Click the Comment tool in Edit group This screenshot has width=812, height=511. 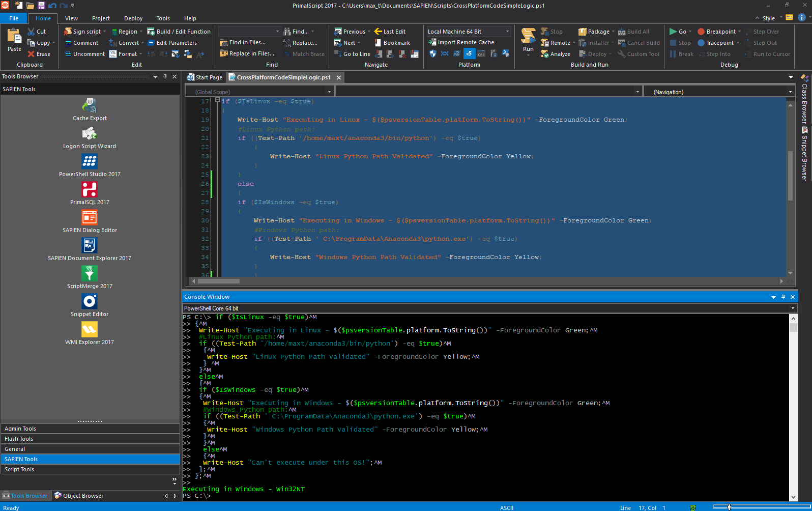tap(81, 43)
